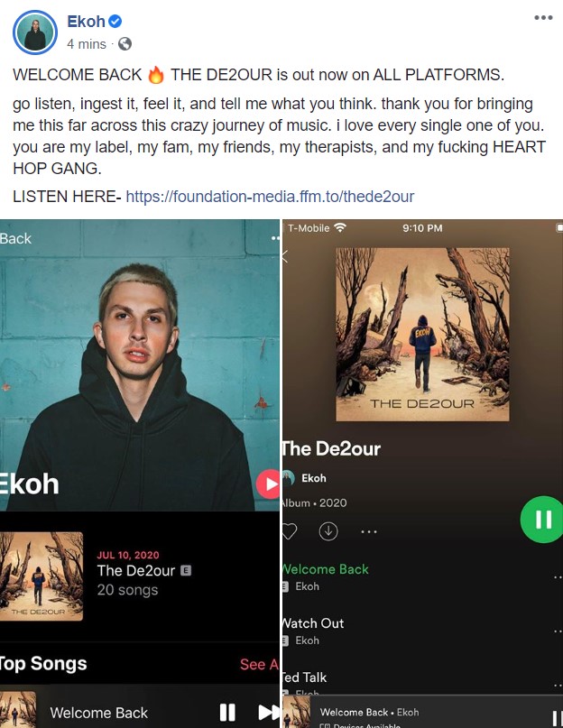Image resolution: width=563 pixels, height=728 pixels.
Task: Click Ekoh's profile picture avatar
Action: tap(35, 32)
